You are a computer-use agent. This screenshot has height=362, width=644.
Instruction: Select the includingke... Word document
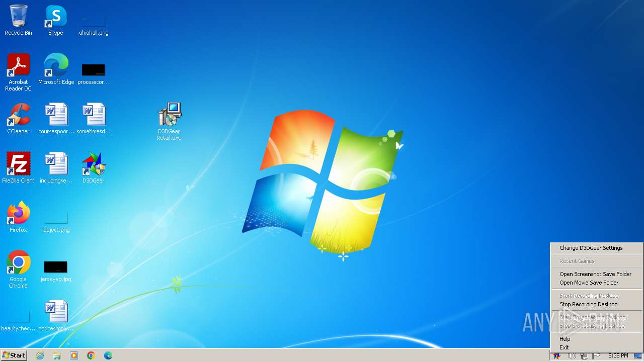click(x=56, y=168)
